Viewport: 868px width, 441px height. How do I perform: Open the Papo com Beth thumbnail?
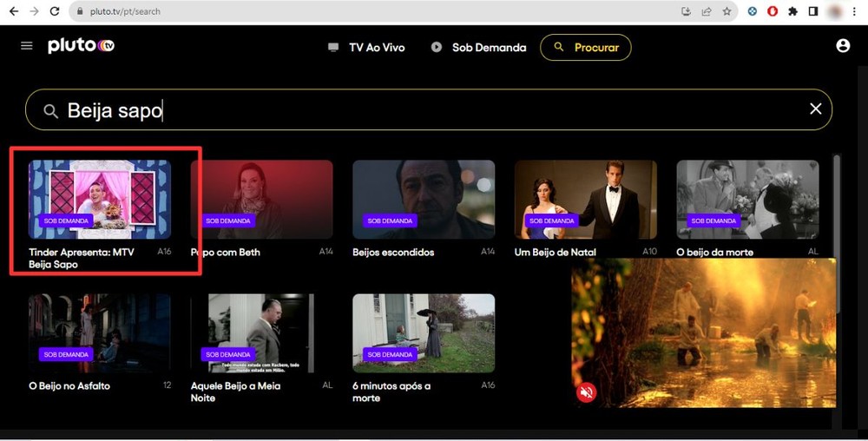point(262,199)
